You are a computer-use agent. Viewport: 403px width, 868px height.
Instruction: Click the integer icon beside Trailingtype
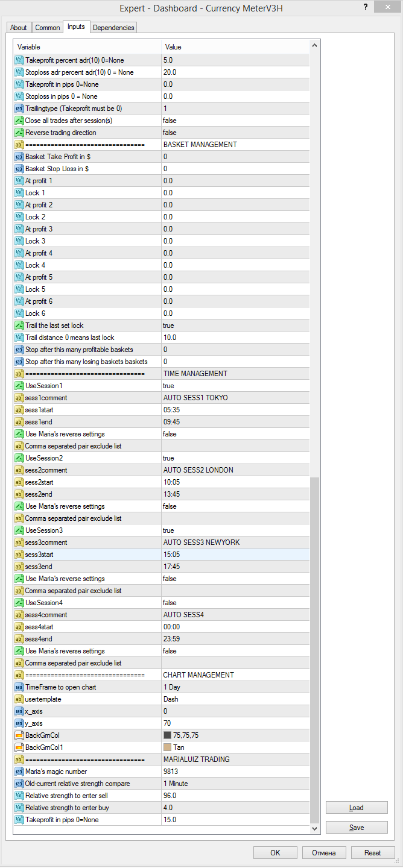(19, 108)
